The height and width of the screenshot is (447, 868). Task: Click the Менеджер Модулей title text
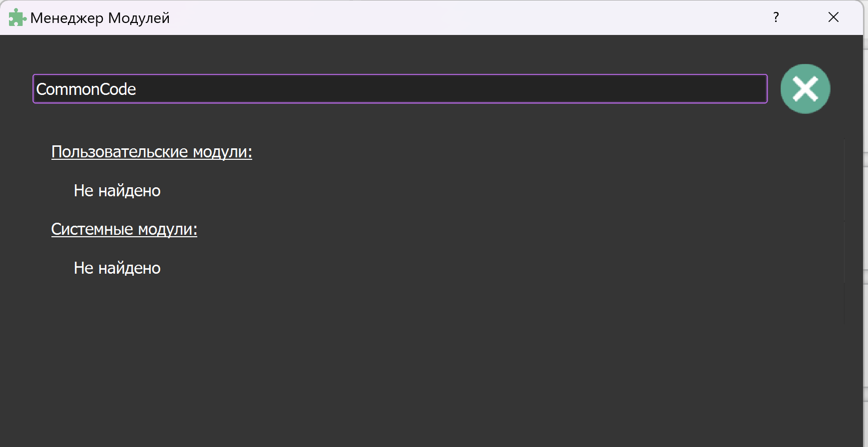coord(100,18)
